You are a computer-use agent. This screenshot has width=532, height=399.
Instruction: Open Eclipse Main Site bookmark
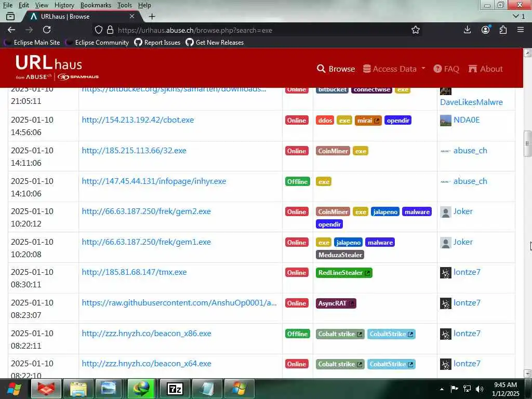[32, 43]
